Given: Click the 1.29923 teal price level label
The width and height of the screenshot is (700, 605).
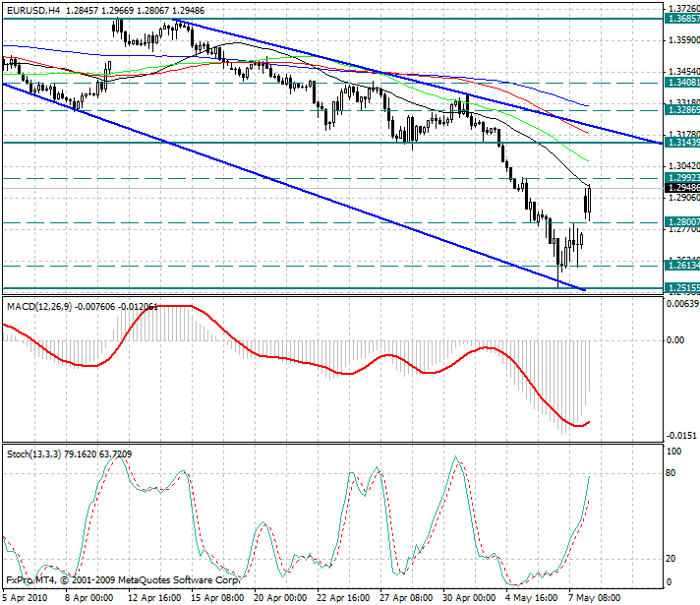Looking at the screenshot, I should point(682,178).
